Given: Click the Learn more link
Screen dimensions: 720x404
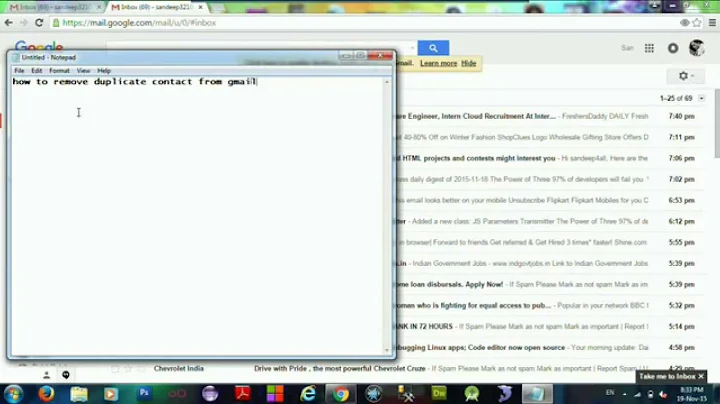Looking at the screenshot, I should 439,63.
